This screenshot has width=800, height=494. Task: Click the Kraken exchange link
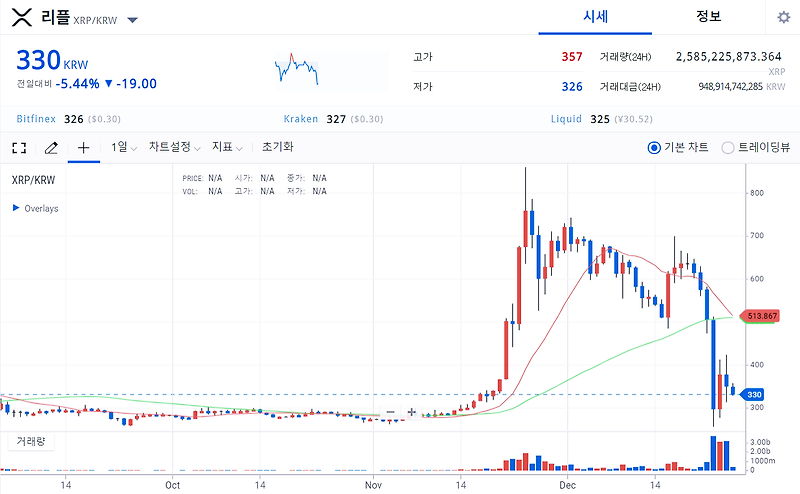301,119
